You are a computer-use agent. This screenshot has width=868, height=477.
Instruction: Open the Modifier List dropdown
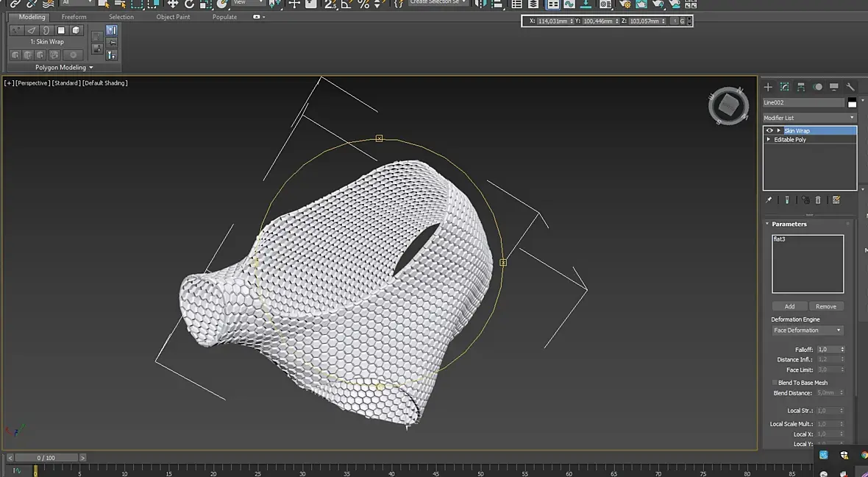coord(809,118)
